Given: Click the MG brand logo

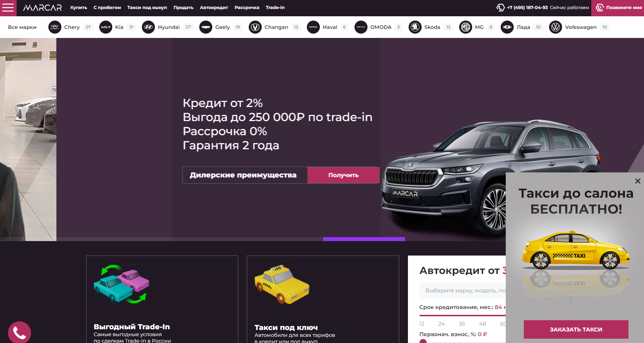Looking at the screenshot, I should pyautogui.click(x=466, y=27).
